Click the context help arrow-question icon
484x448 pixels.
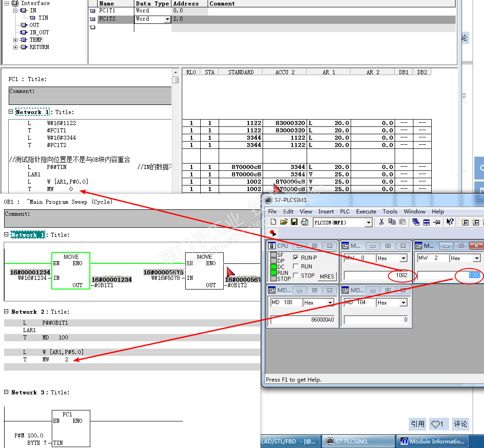(450, 222)
